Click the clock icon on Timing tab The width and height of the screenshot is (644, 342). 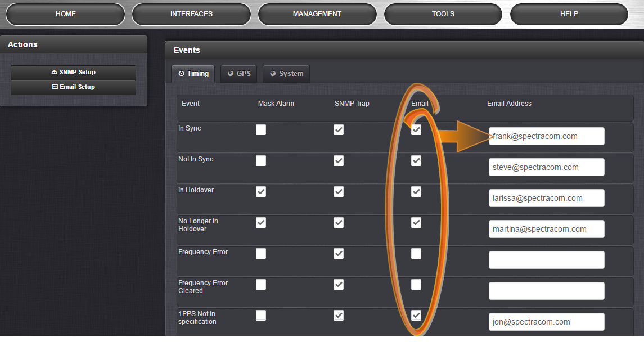[181, 74]
